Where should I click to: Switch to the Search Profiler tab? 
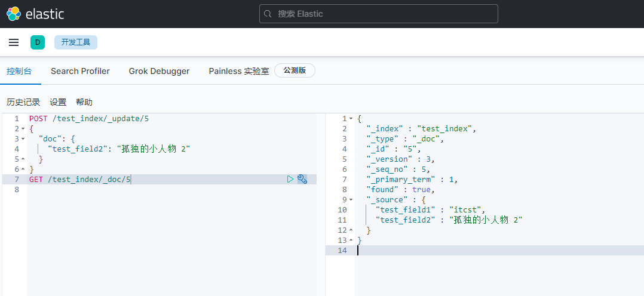coord(80,71)
